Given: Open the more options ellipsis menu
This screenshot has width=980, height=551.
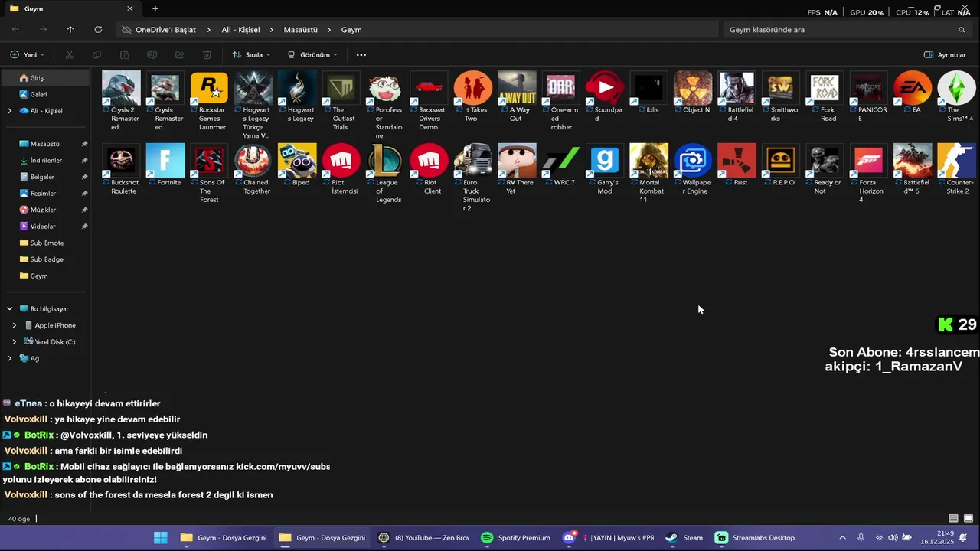Looking at the screenshot, I should [361, 55].
